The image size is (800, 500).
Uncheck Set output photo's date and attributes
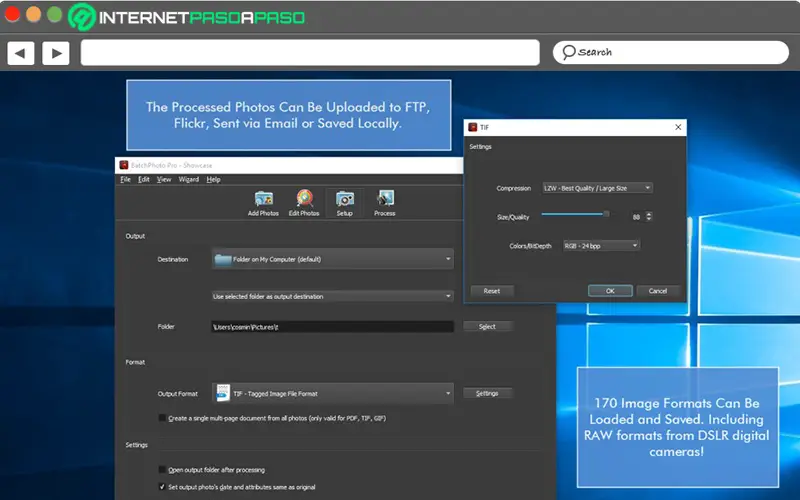[x=162, y=487]
